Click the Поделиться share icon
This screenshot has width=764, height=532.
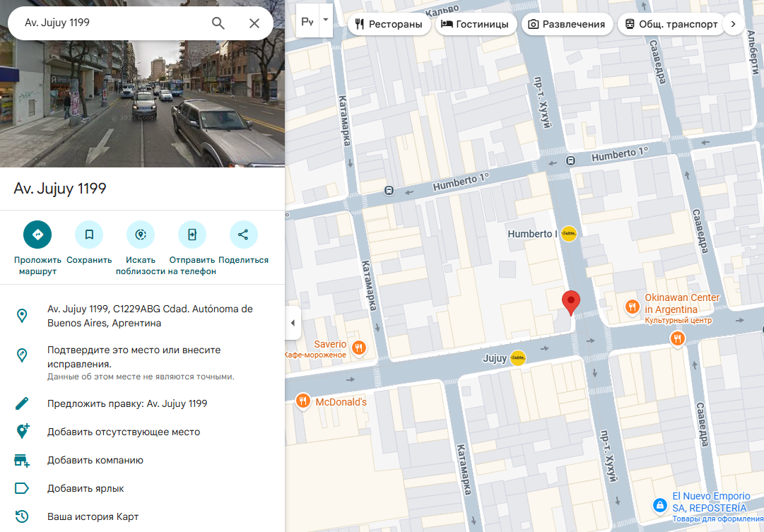(243, 235)
